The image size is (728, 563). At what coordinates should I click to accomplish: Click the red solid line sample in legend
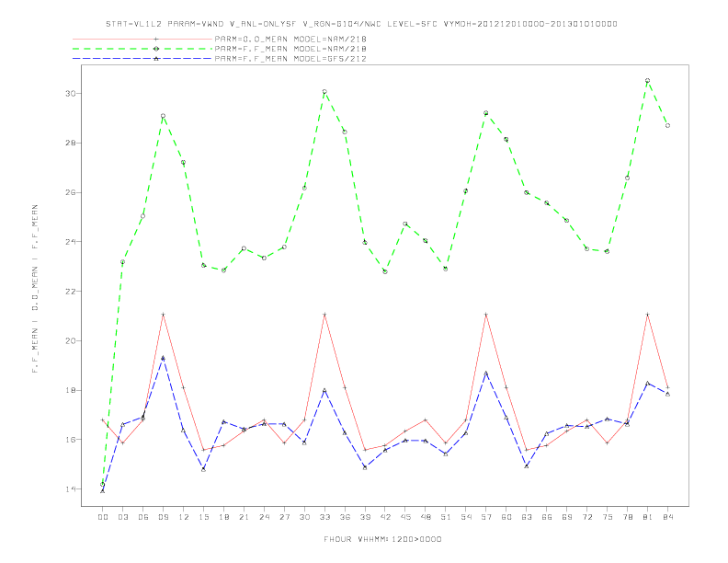click(142, 39)
